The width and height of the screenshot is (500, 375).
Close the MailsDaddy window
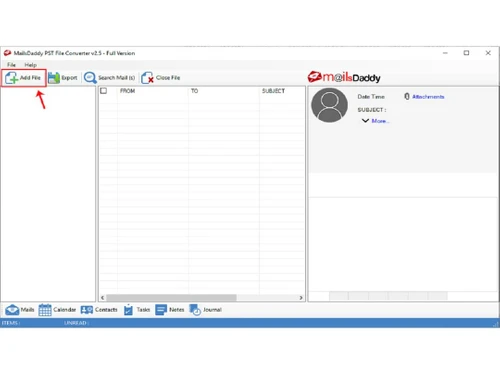point(488,53)
